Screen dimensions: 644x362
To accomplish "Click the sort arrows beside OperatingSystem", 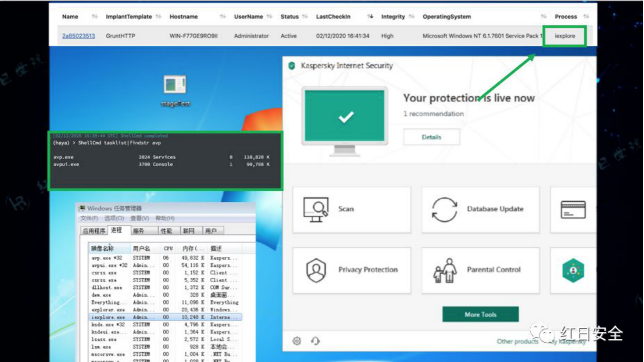I will pos(543,17).
